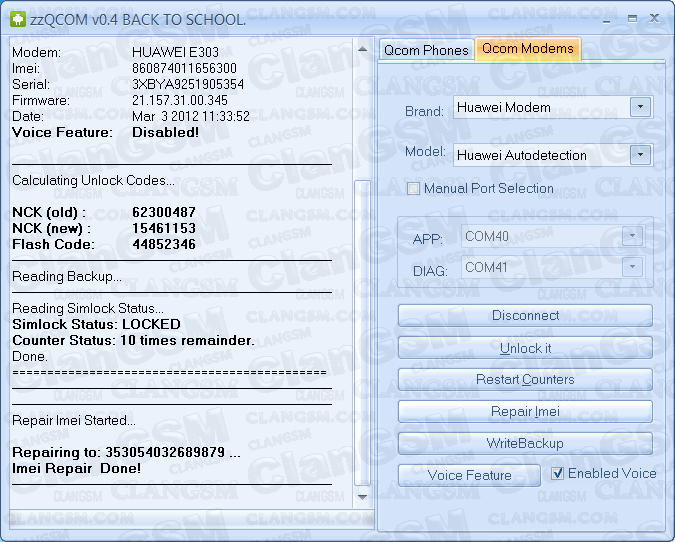Maximize the zzQCOM window
This screenshot has height=542, width=675.
(632, 19)
